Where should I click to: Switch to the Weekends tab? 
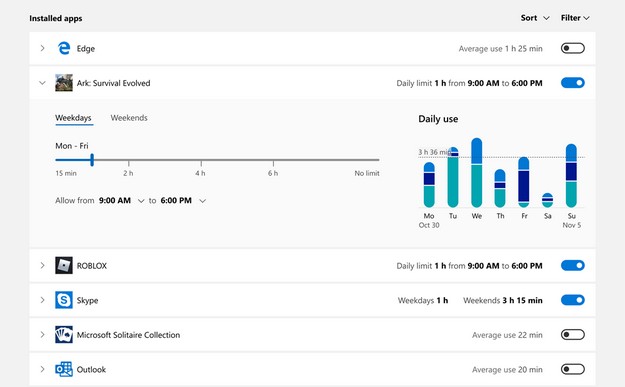click(x=129, y=118)
